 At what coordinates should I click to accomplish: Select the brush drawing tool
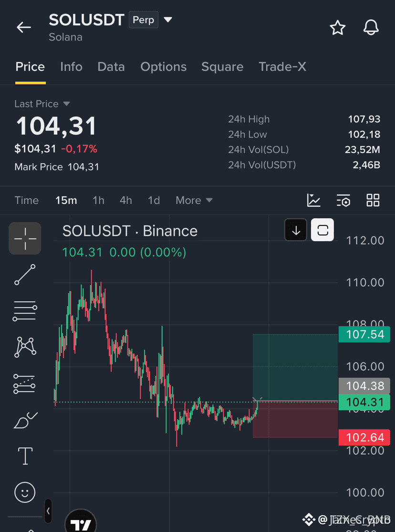[25, 420]
